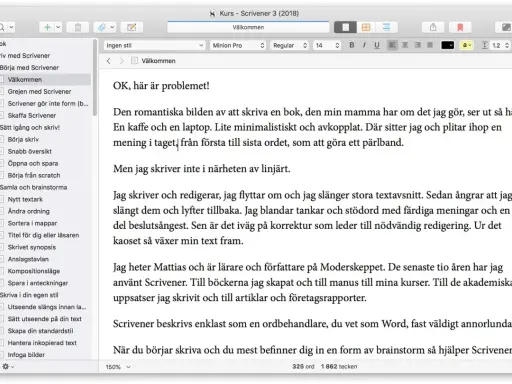Open Skaffa Scrivener in the binder
This screenshot has height=384, width=512.
tap(32, 115)
